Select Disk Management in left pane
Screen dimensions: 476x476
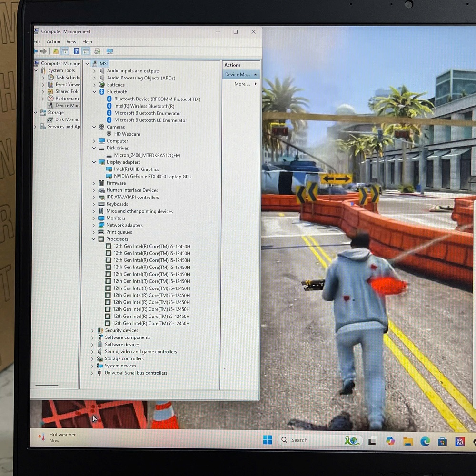click(x=67, y=119)
